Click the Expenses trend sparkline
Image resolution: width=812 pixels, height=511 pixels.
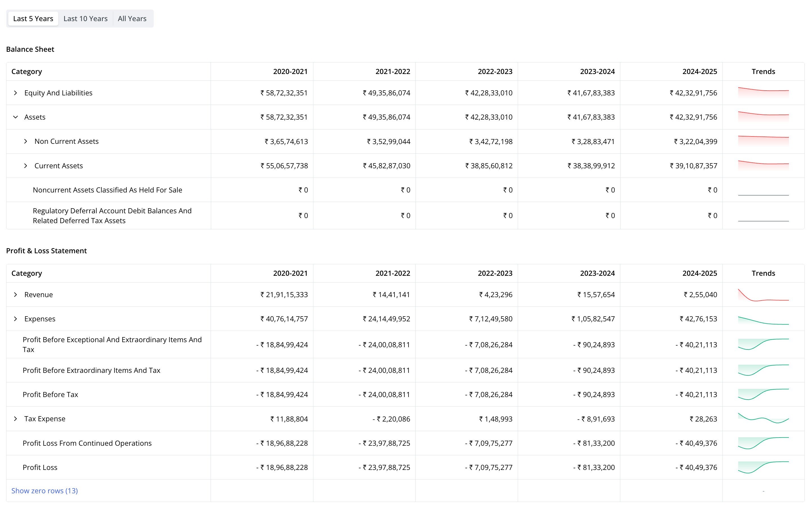tap(763, 320)
